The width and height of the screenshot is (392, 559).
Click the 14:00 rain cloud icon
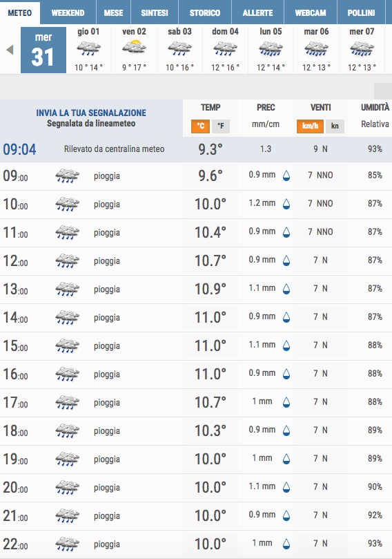coord(68,318)
